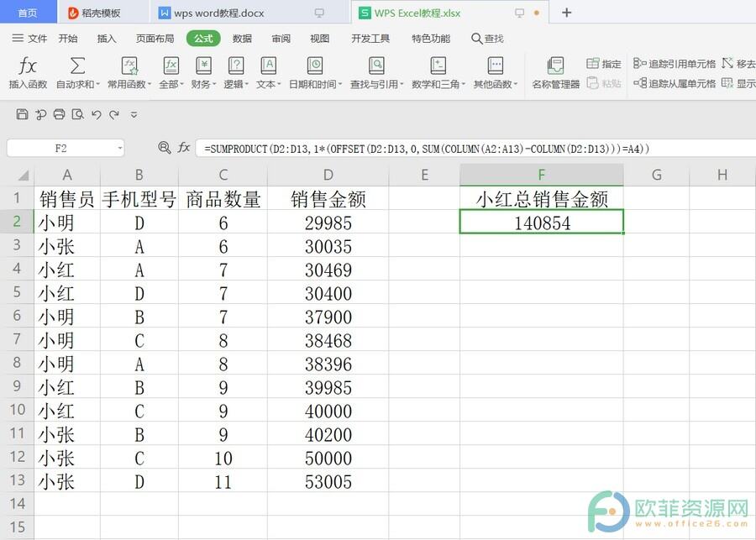The width and height of the screenshot is (756, 540).
Task: Click the zoom magnifier next to formula bar
Action: (x=165, y=148)
